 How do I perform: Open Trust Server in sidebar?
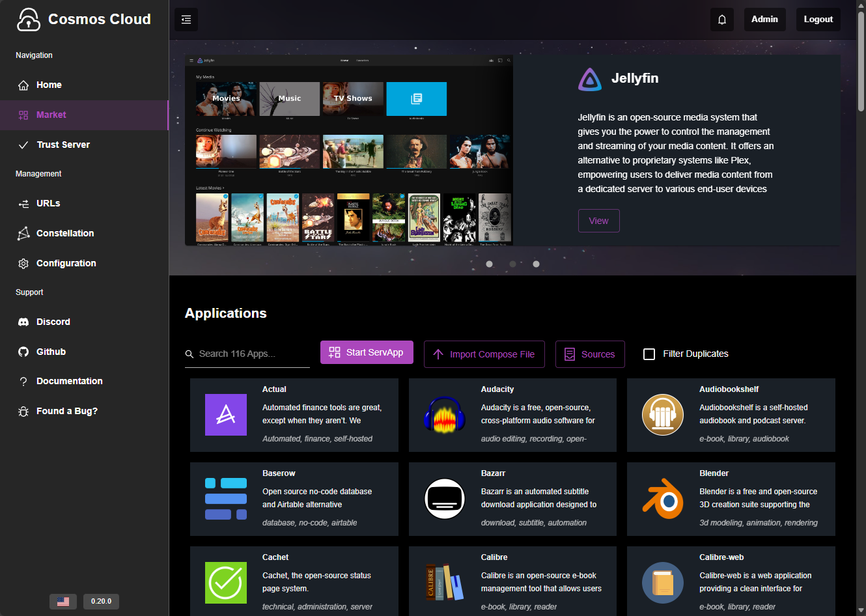pyautogui.click(x=85, y=145)
